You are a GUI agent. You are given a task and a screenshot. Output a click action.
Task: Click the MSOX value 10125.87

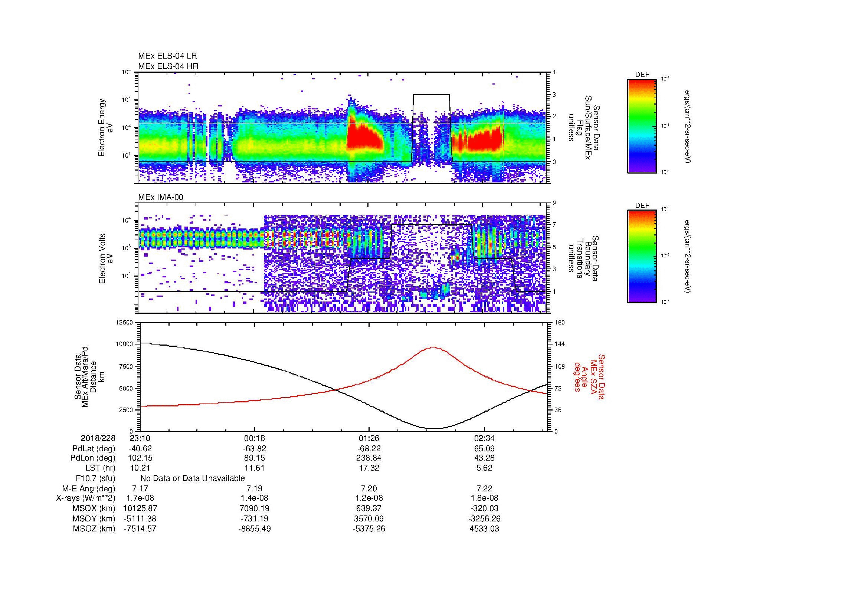click(x=140, y=508)
